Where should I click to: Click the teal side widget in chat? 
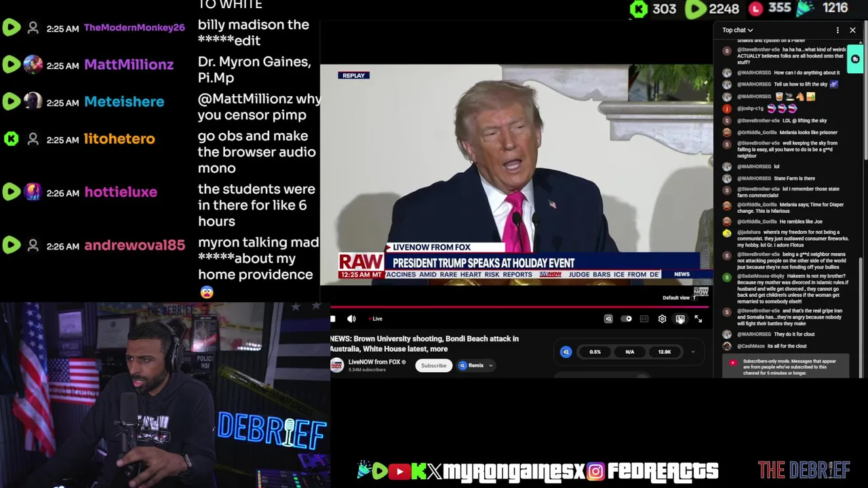pyautogui.click(x=855, y=60)
